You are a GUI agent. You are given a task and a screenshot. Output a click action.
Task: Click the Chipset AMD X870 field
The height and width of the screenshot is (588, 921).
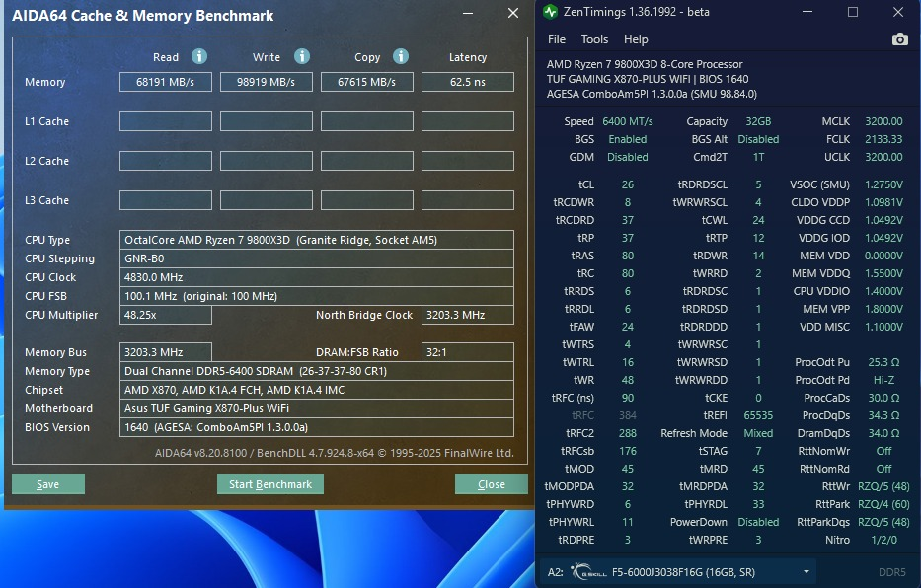[317, 390]
